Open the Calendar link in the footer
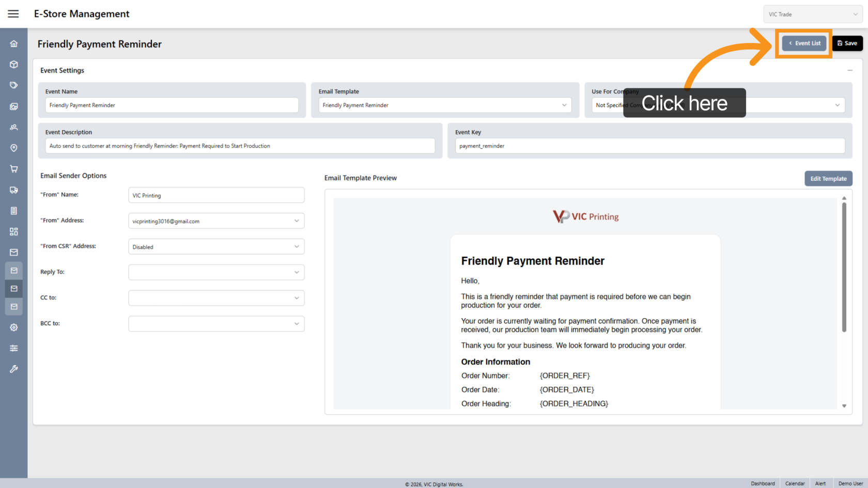 point(795,483)
